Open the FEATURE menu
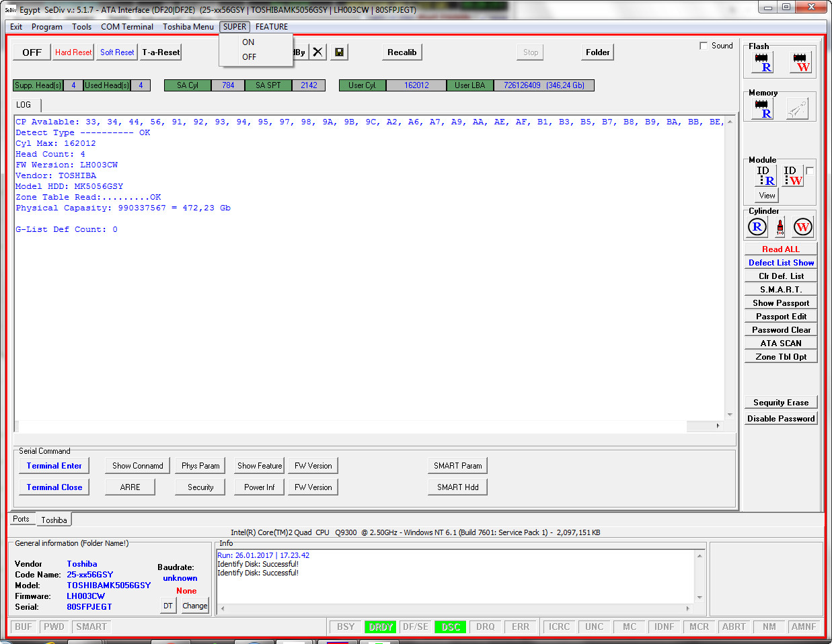 (x=272, y=27)
